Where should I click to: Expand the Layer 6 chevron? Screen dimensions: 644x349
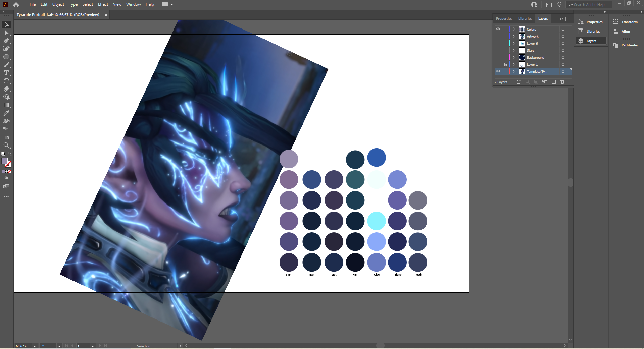(514, 43)
